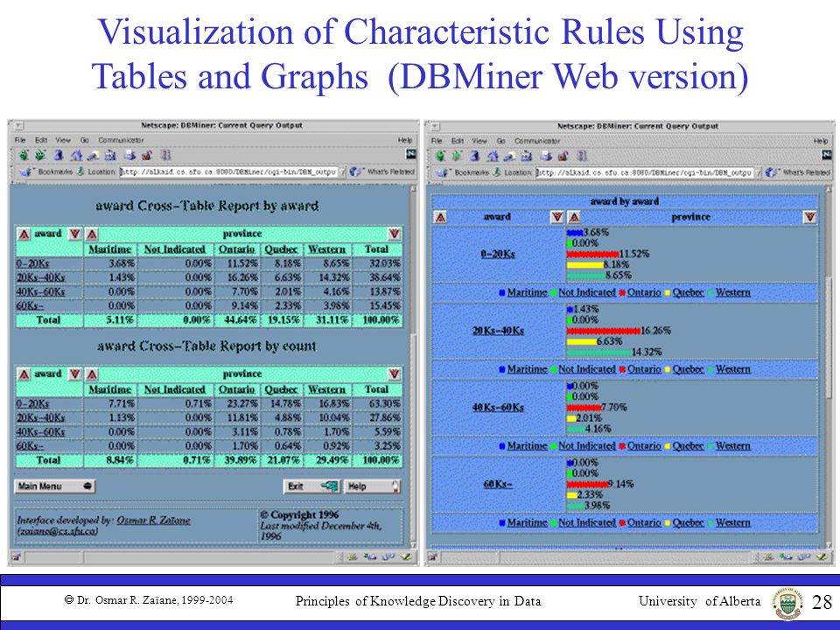Click Forward icon in bar graph window
Viewport: 840px width, 630px height.
(x=457, y=156)
